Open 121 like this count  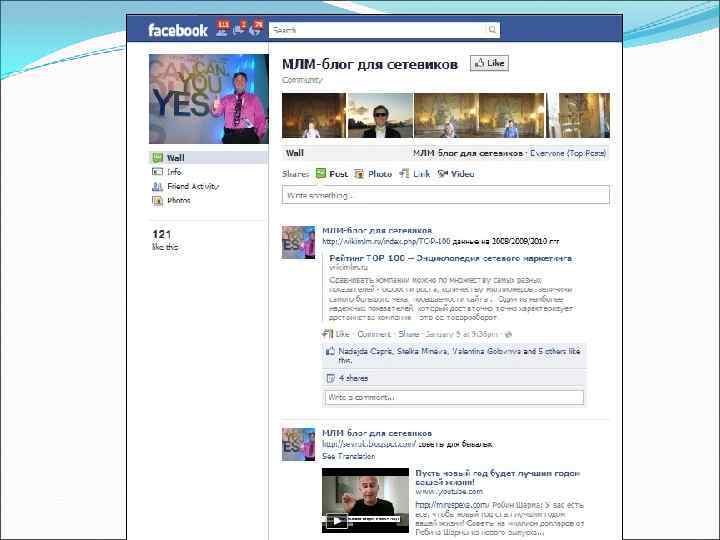pyautogui.click(x=165, y=240)
